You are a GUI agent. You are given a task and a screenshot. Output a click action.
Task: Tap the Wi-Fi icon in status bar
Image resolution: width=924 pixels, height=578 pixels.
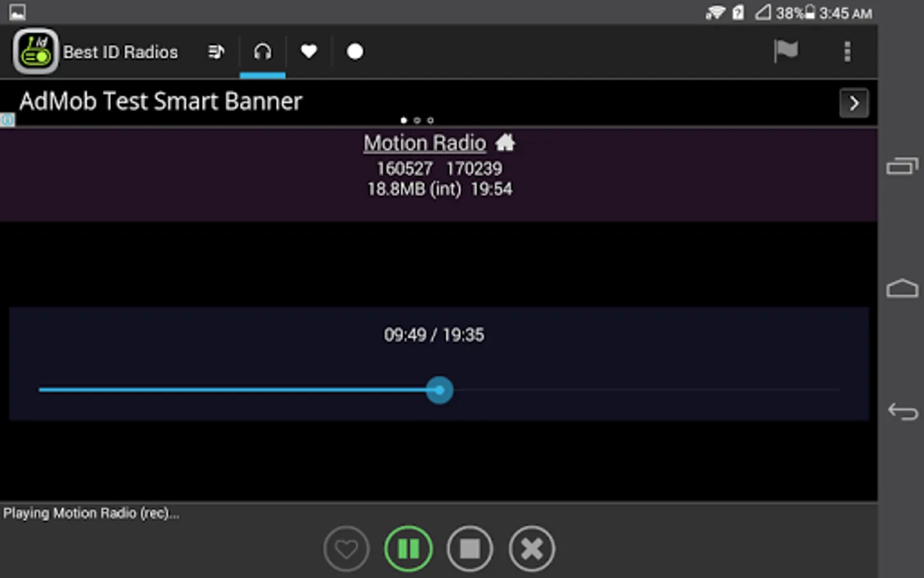715,12
